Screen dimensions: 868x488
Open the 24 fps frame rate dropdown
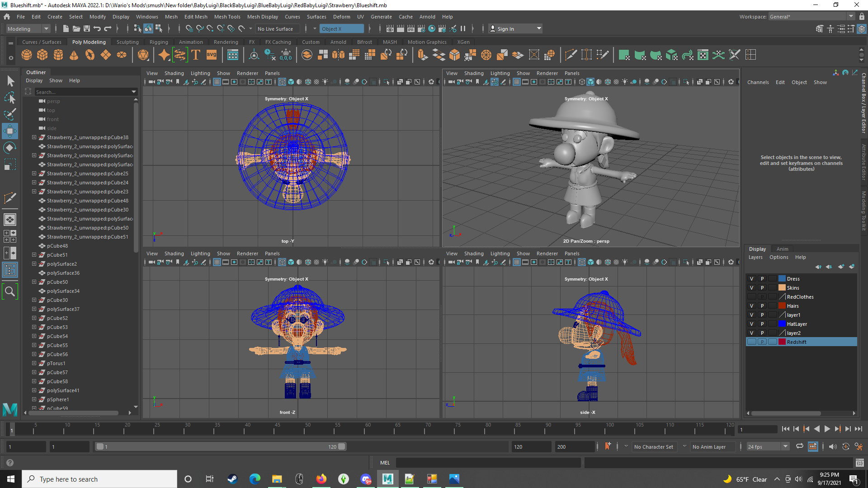(x=768, y=447)
